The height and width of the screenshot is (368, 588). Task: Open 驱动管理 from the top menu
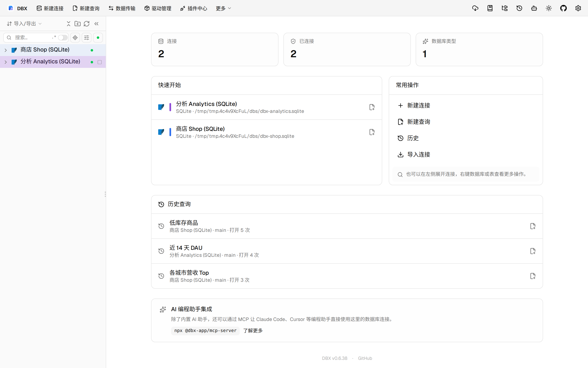(158, 8)
